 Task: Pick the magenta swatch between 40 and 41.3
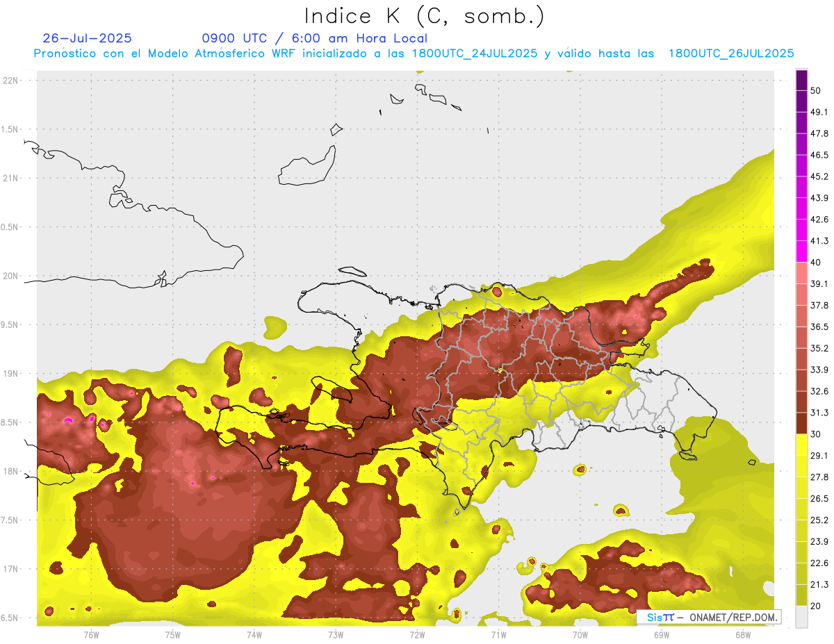801,251
